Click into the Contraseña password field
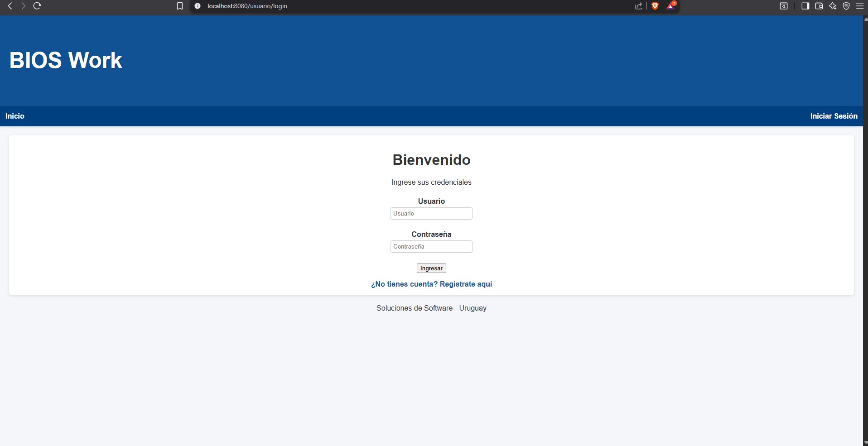The width and height of the screenshot is (868, 446). 431,246
